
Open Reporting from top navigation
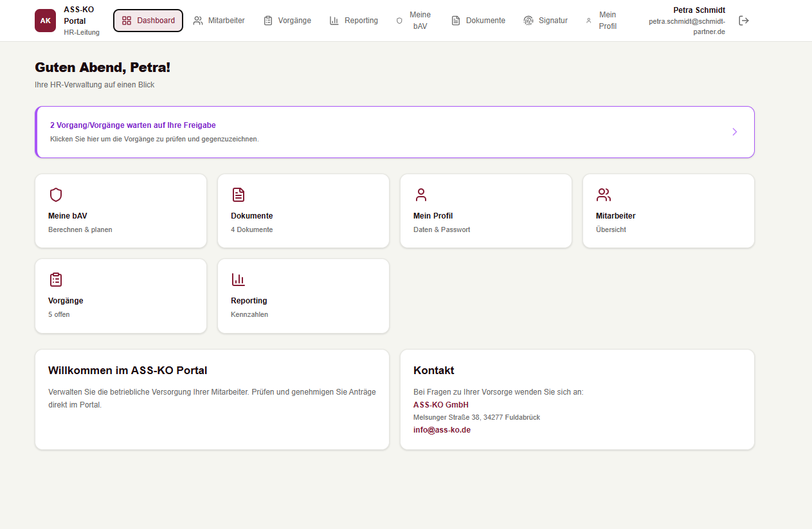click(354, 21)
